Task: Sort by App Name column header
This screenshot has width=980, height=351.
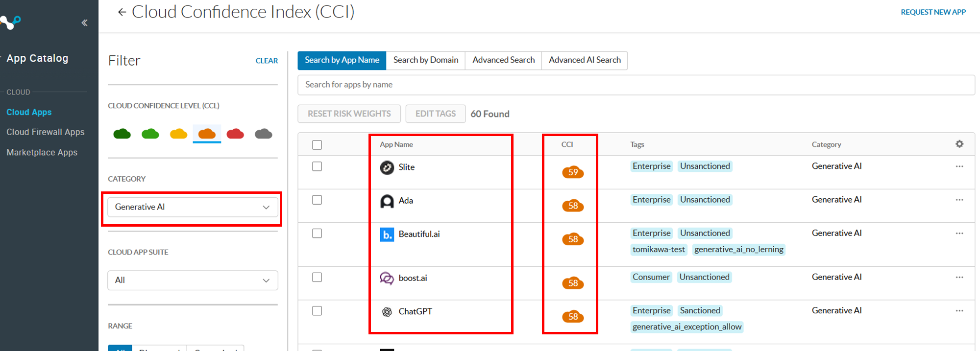Action: pos(396,144)
